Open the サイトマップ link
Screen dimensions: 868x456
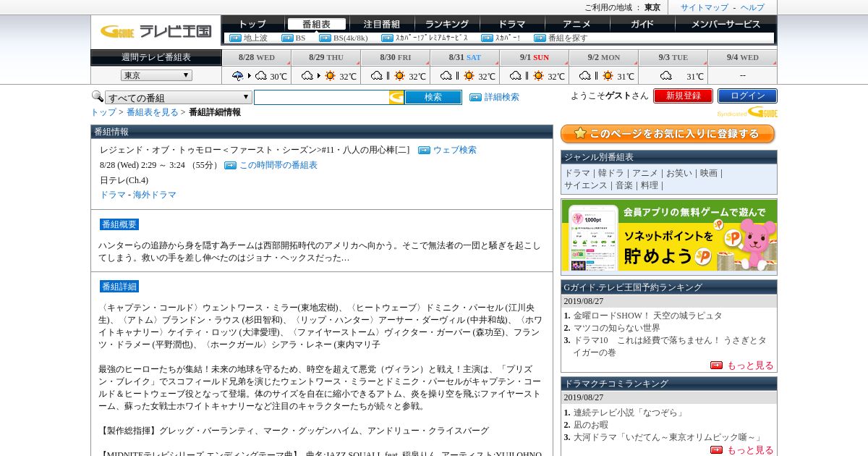click(x=704, y=7)
